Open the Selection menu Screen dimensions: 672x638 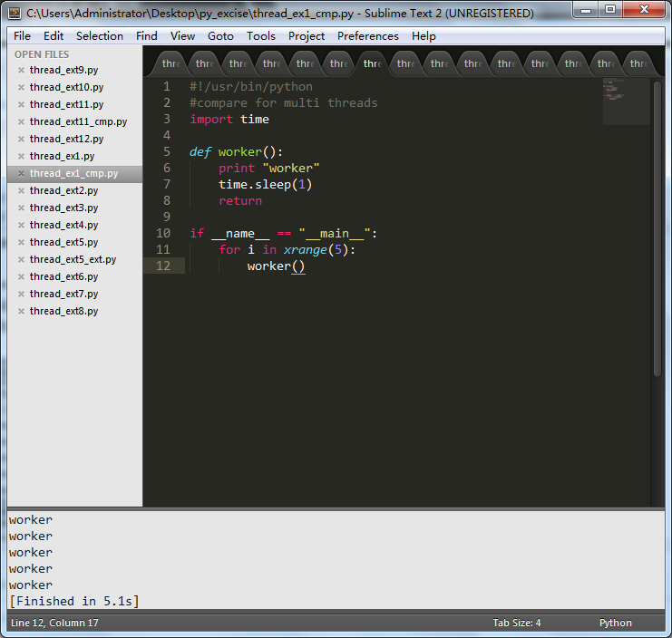point(99,36)
